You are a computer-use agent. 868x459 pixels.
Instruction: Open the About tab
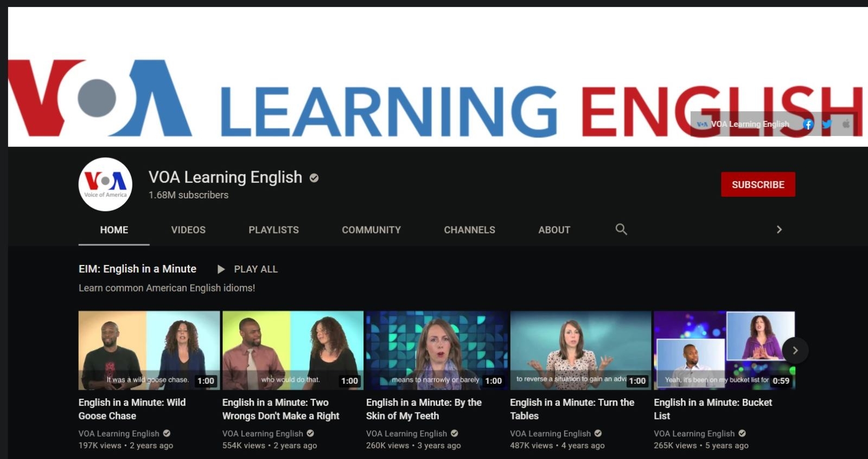[554, 230]
